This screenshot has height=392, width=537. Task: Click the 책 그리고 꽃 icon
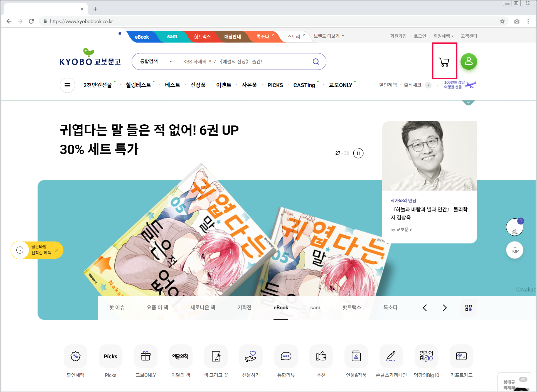tap(216, 356)
